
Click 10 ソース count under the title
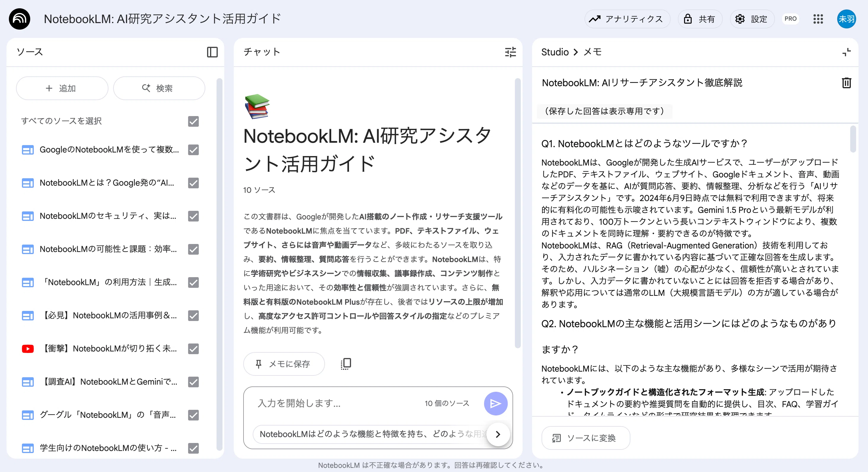point(259,190)
